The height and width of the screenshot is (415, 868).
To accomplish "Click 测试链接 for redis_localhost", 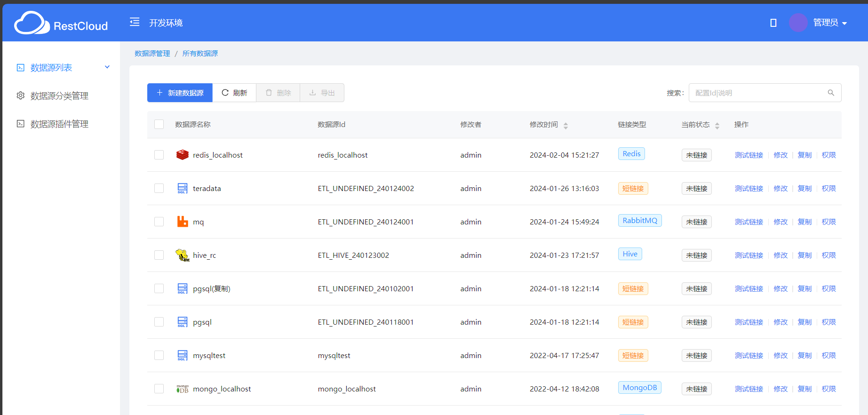I will pos(749,155).
